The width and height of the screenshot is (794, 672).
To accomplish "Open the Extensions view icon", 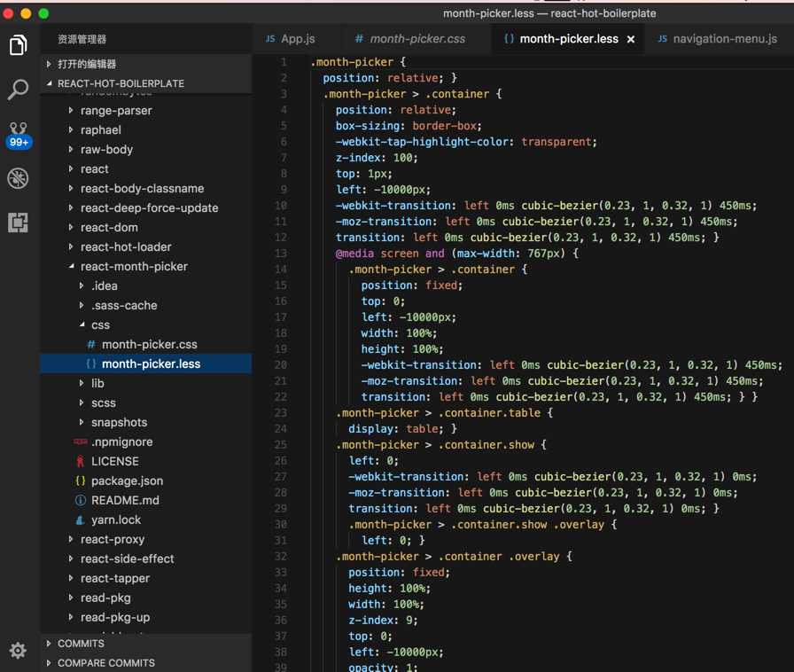I will point(18,222).
